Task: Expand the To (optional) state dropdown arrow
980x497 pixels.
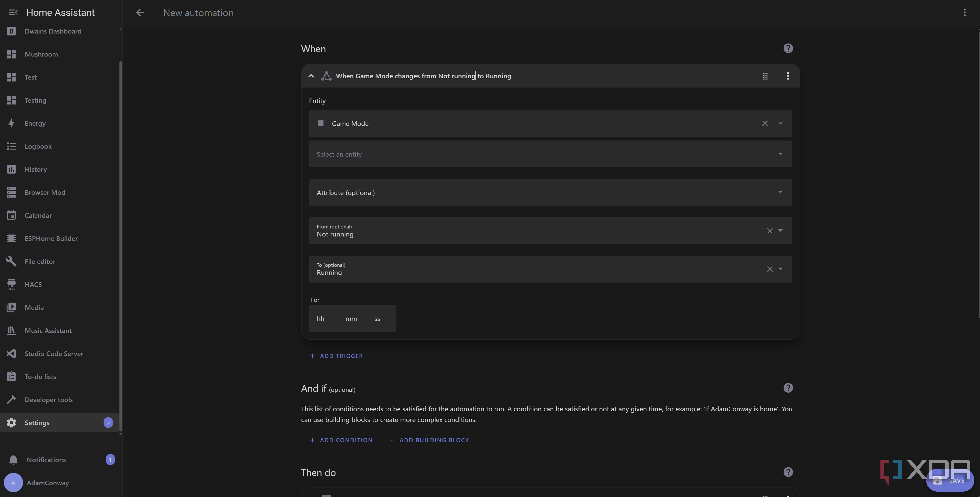Action: pos(780,269)
